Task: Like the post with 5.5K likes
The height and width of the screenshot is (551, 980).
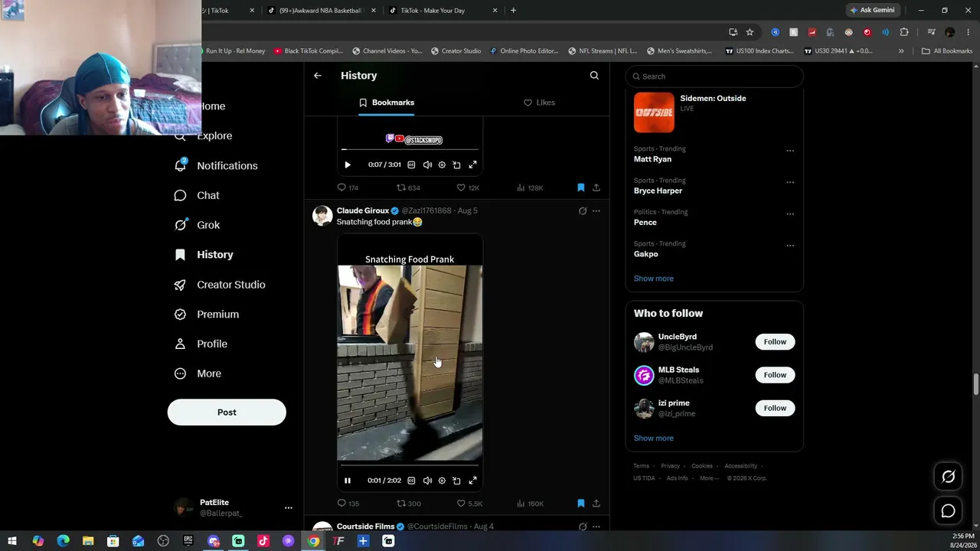Action: (469, 504)
